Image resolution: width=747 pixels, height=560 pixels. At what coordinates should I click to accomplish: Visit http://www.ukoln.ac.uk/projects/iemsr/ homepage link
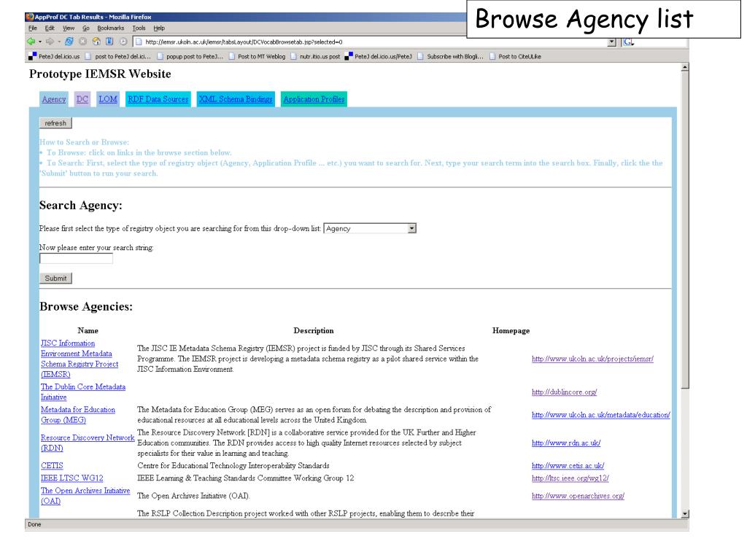coord(592,359)
